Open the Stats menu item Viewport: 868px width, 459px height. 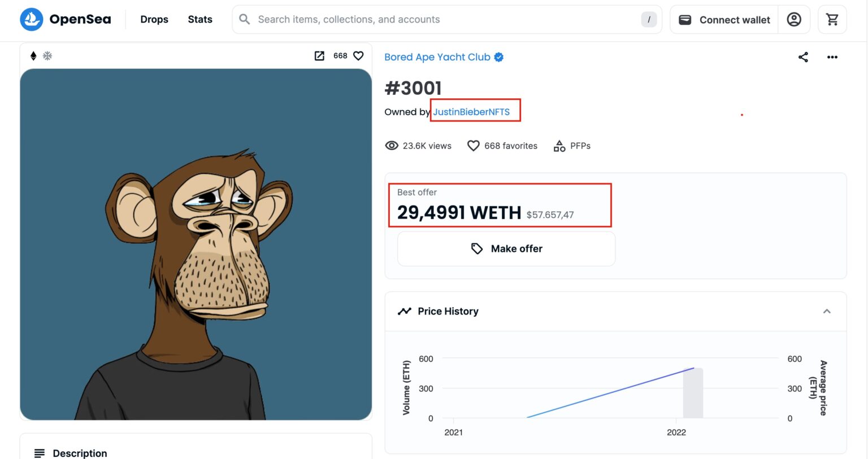tap(200, 19)
